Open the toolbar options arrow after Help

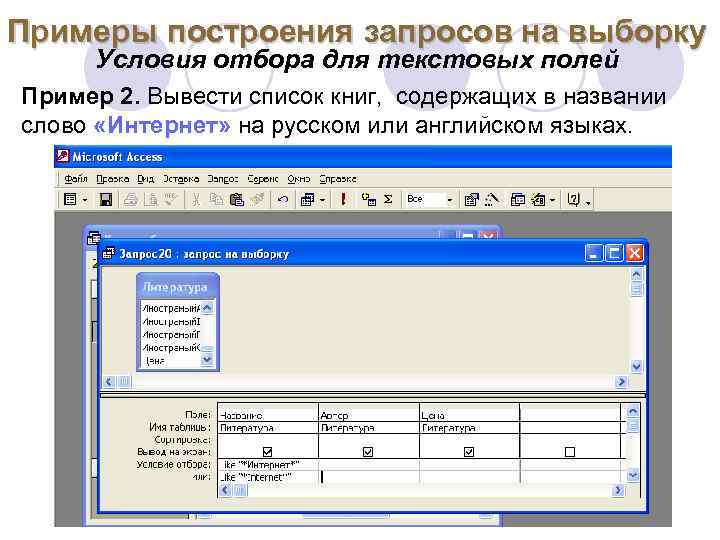click(588, 202)
